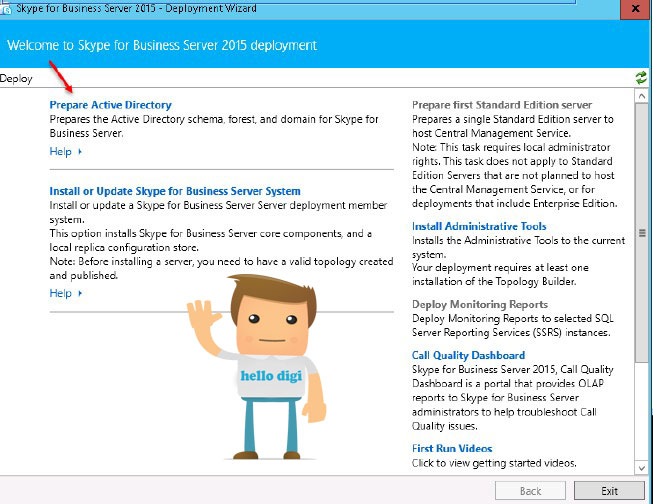Click the Deploy breadcrumb label

click(16, 79)
